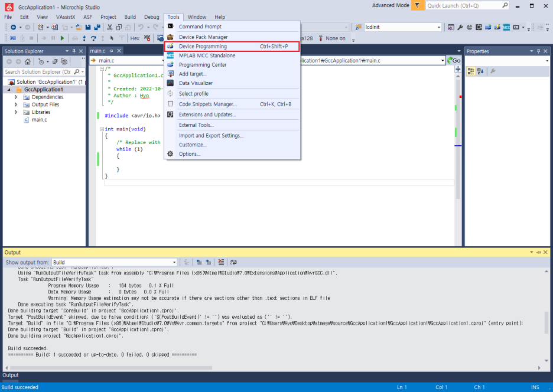Click the Open File folder icon
Image resolution: width=553 pixels, height=392 pixels.
click(x=79, y=27)
